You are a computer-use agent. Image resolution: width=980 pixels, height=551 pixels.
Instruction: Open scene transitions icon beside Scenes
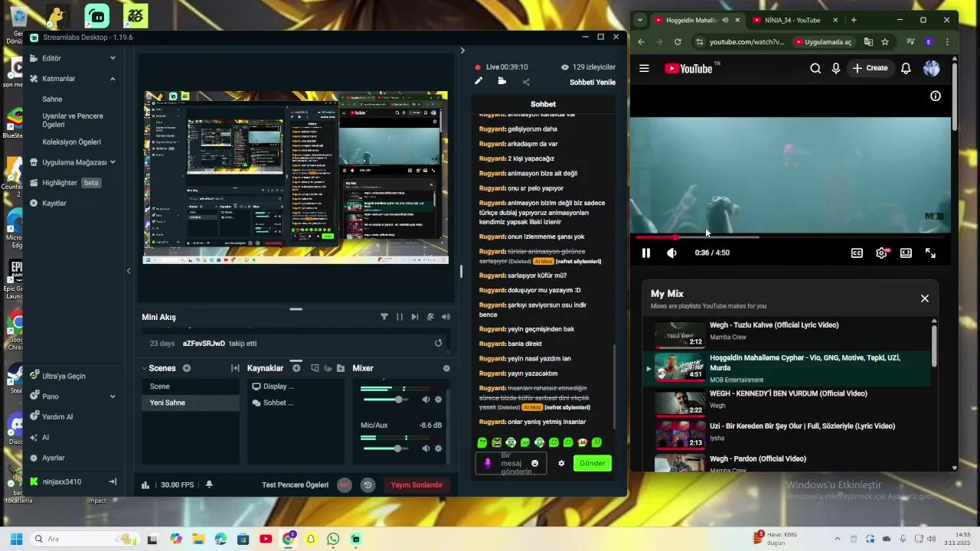click(235, 368)
